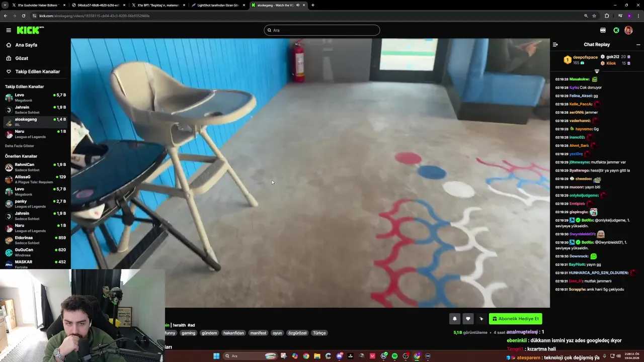The height and width of the screenshot is (362, 644).
Task: Click top gifter deepofspace
Action: click(x=585, y=57)
